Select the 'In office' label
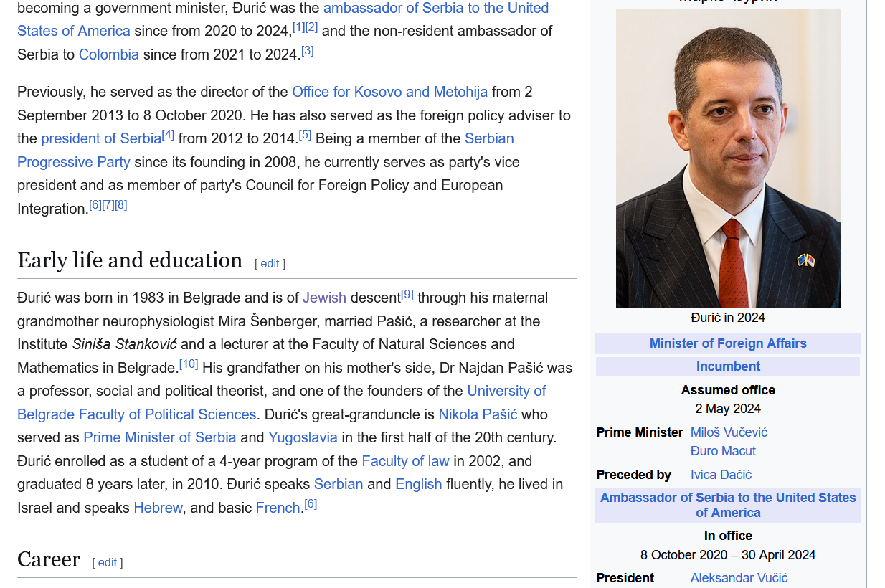Image resolution: width=885 pixels, height=588 pixels. (728, 536)
